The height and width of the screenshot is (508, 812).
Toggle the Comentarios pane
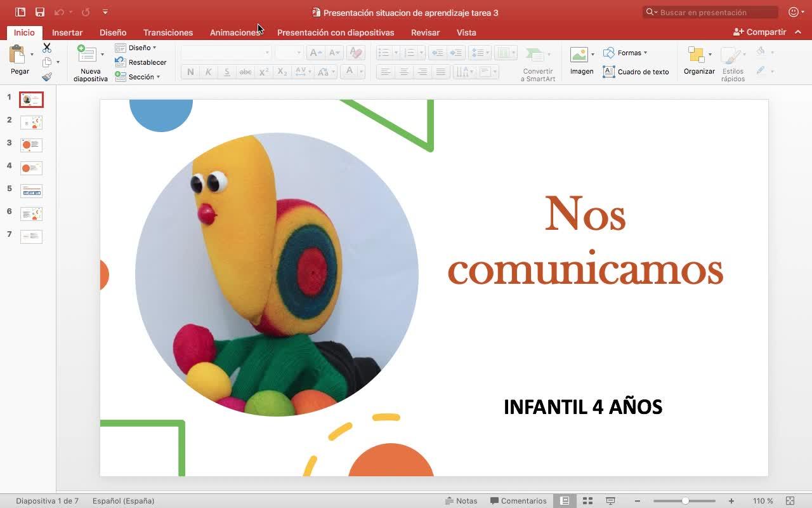click(518, 501)
